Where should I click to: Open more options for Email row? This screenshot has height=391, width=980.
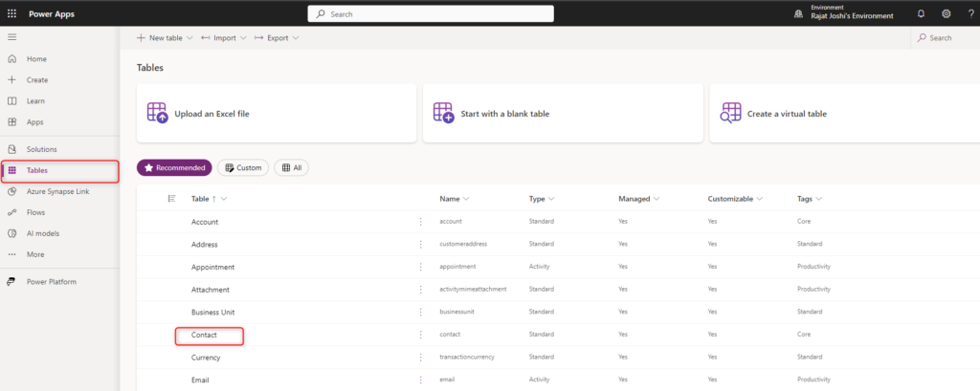point(421,380)
